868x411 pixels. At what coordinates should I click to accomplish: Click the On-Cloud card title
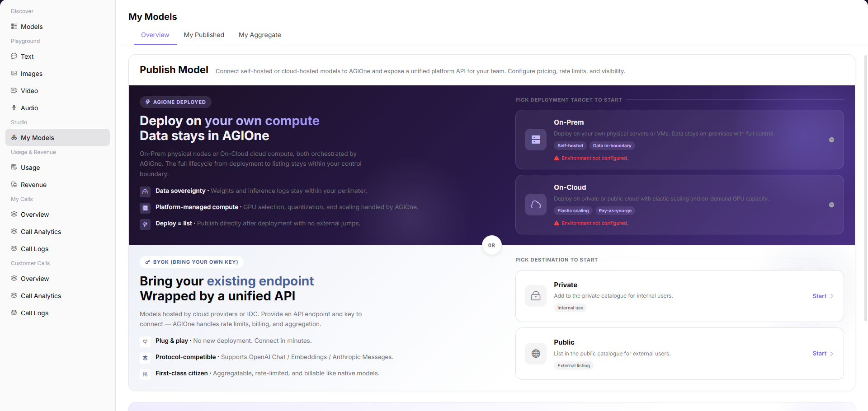pyautogui.click(x=570, y=187)
